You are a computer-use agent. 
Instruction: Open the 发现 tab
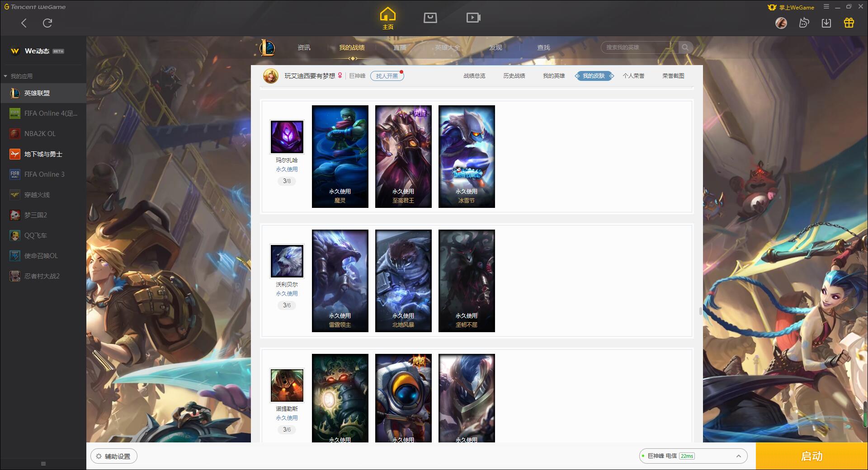495,47
